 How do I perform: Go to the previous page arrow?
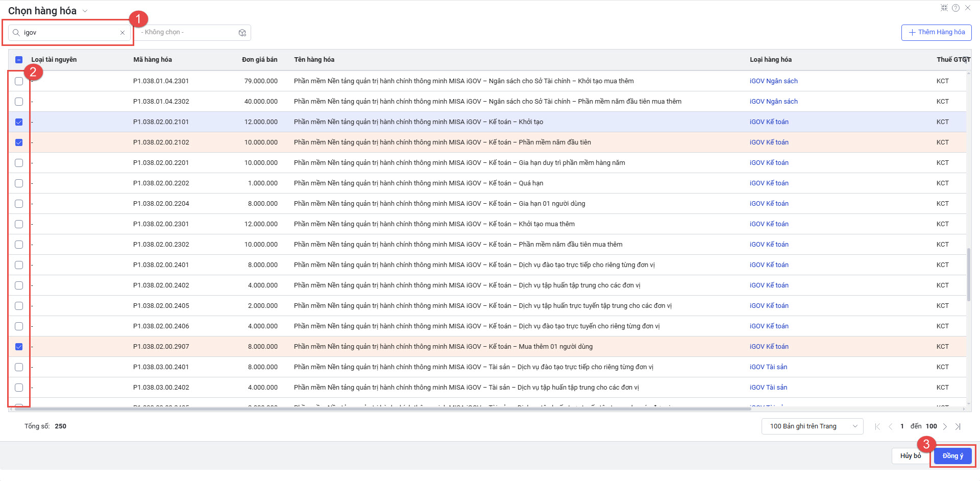(890, 426)
